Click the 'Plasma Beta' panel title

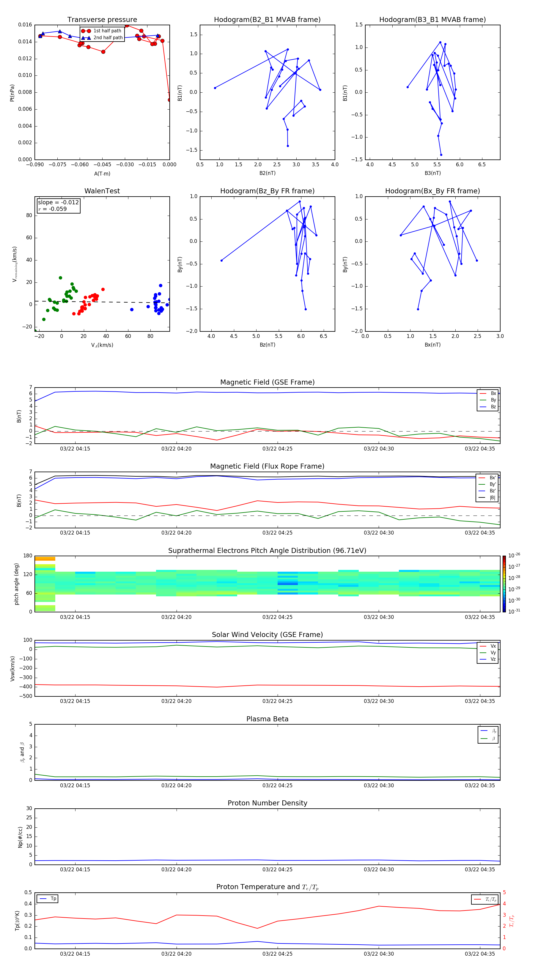pyautogui.click(x=267, y=719)
